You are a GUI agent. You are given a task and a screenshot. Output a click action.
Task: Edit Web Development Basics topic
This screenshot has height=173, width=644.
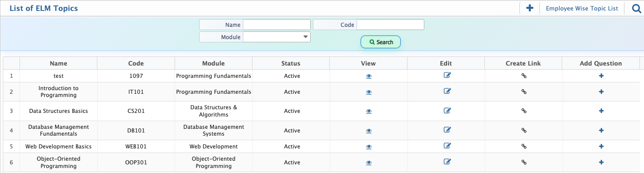447,146
